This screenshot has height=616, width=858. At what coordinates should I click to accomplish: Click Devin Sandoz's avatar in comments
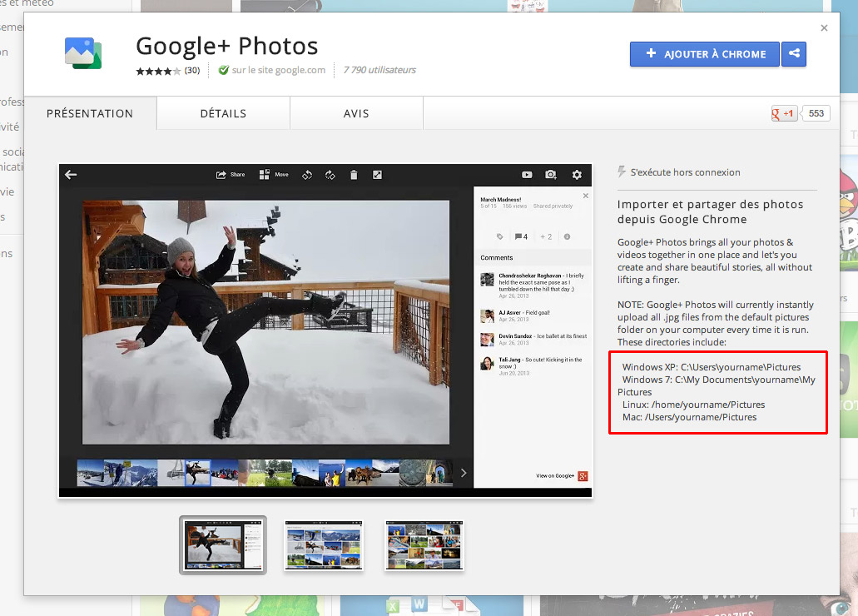coord(487,340)
